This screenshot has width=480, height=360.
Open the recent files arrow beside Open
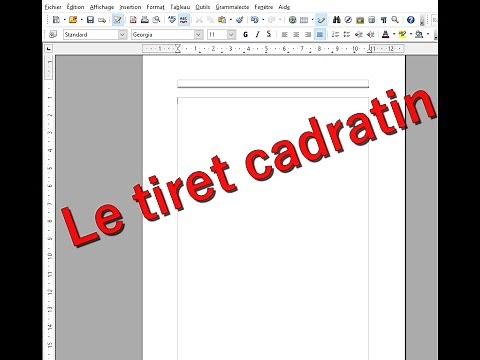click(x=81, y=20)
